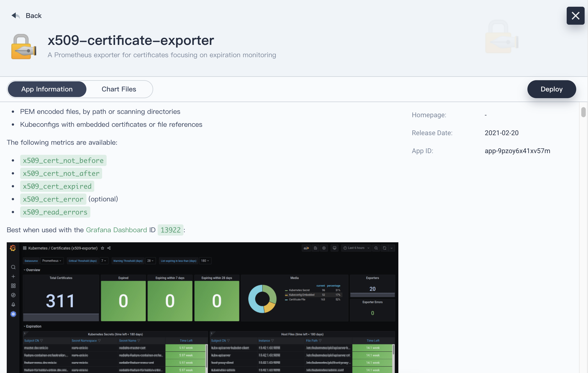Click the refresh icon in Grafana toolbar
Screen dimensions: 588x373
(385, 248)
